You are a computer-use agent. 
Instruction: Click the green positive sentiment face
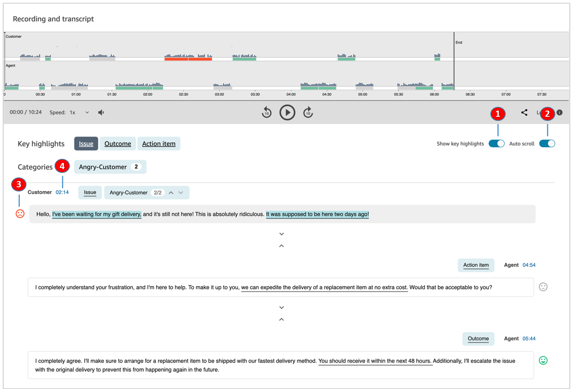(x=543, y=360)
